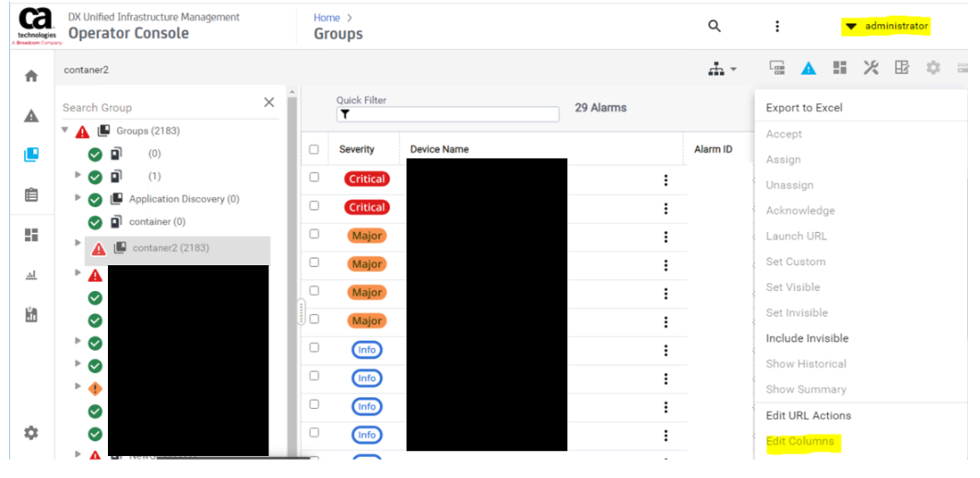
Task: Click the Home breadcrumb link
Action: [x=326, y=17]
